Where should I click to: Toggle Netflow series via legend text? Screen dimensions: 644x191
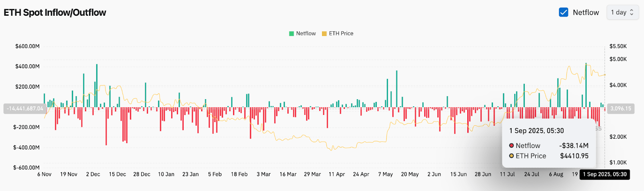306,33
